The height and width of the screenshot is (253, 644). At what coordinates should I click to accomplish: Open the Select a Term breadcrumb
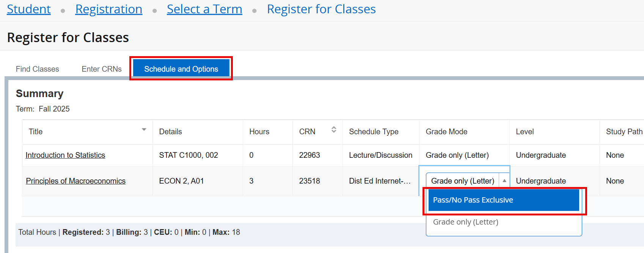204,9
